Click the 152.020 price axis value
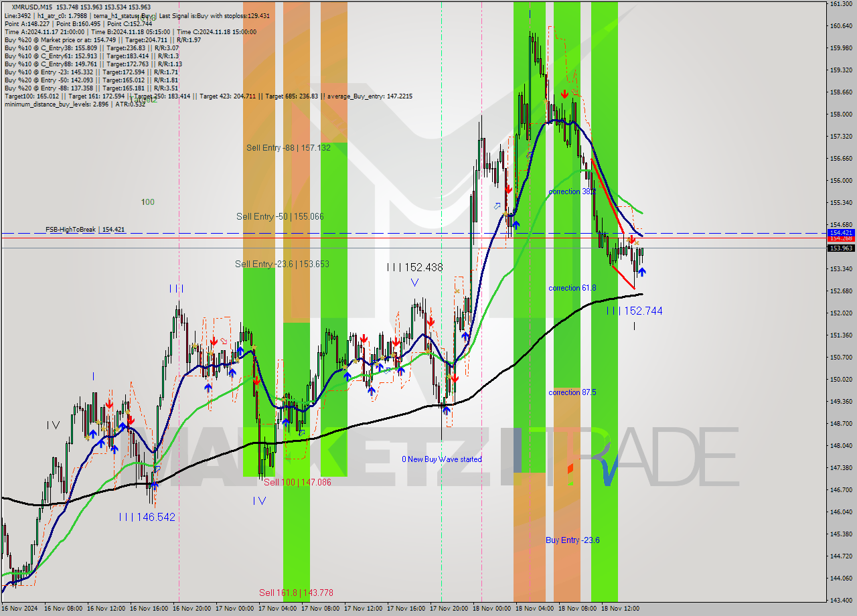Viewport: 857px width, 616px height. 841,313
